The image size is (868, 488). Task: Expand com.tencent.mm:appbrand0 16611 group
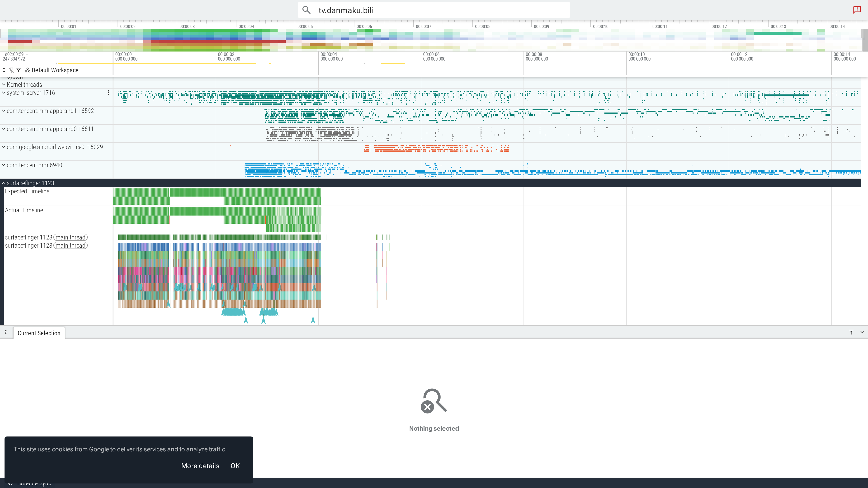tap(4, 129)
